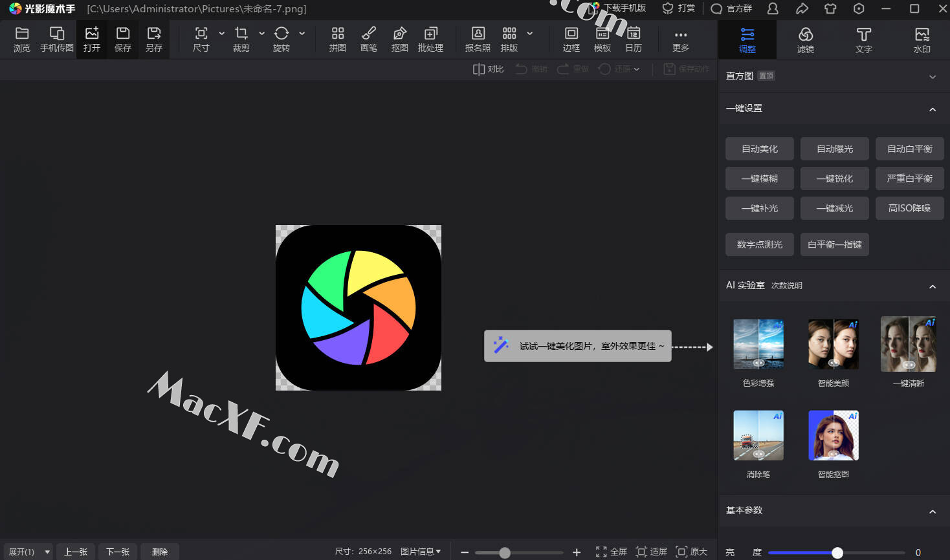Image resolution: width=950 pixels, height=560 pixels.
Task: Switch to the 滤镜 filter tab
Action: coord(805,40)
